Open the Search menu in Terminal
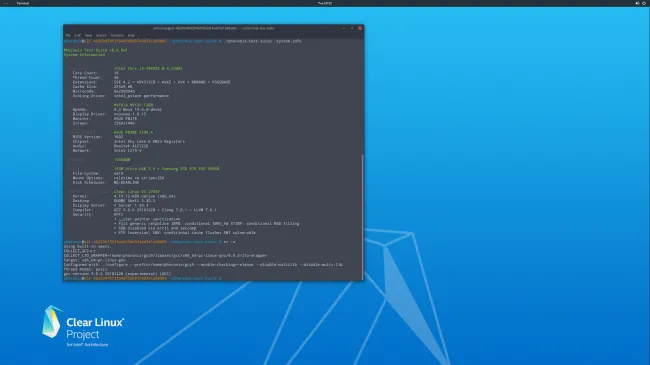Image resolution: width=650 pixels, height=365 pixels. coord(101,35)
